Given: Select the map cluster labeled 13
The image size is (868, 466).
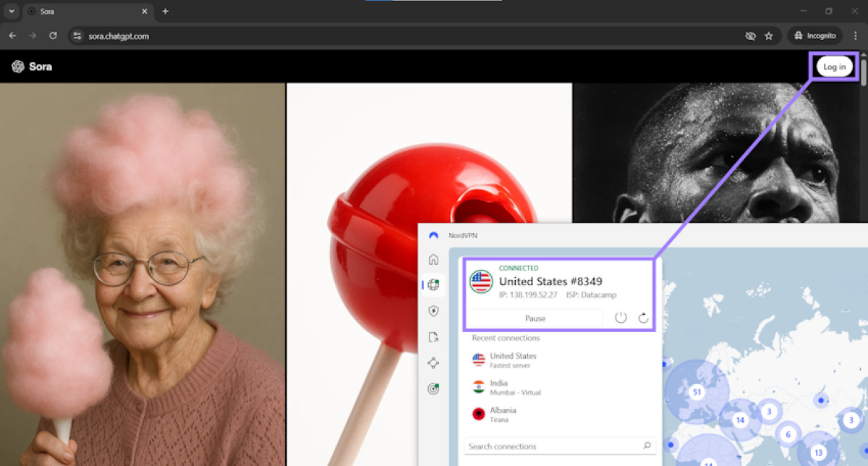Looking at the screenshot, I should (818, 452).
